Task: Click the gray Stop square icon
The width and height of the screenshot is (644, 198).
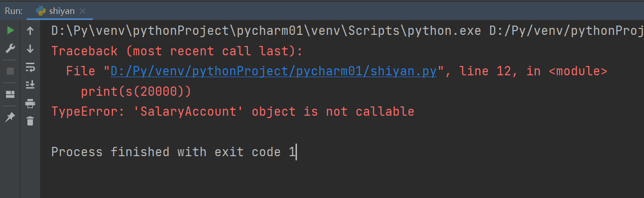Action: pyautogui.click(x=10, y=71)
